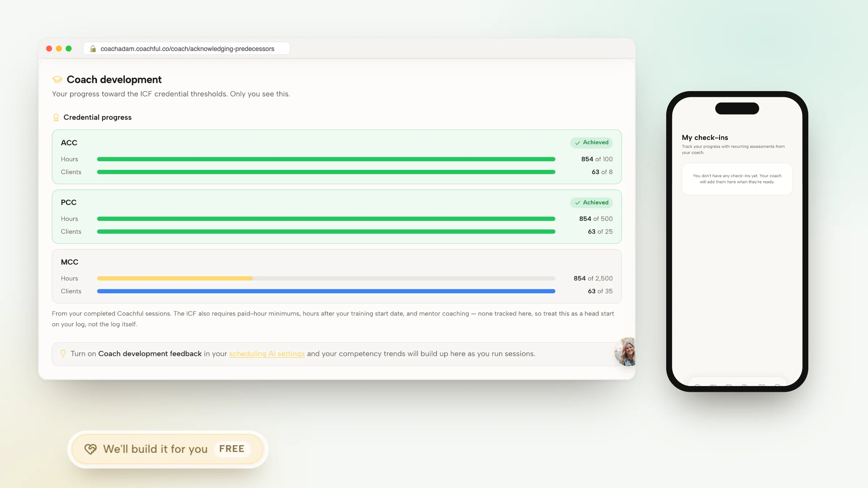Click the My check-ins heading on the phone
This screenshot has height=488, width=868.
[x=705, y=138]
